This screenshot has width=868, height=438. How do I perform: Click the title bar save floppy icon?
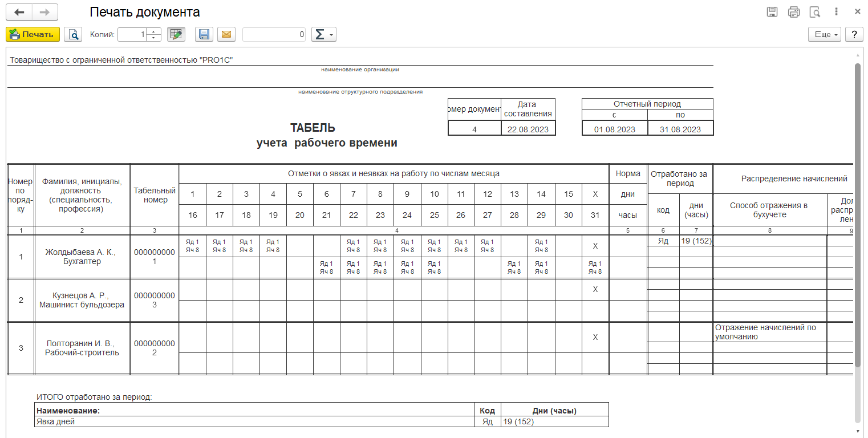tap(772, 12)
